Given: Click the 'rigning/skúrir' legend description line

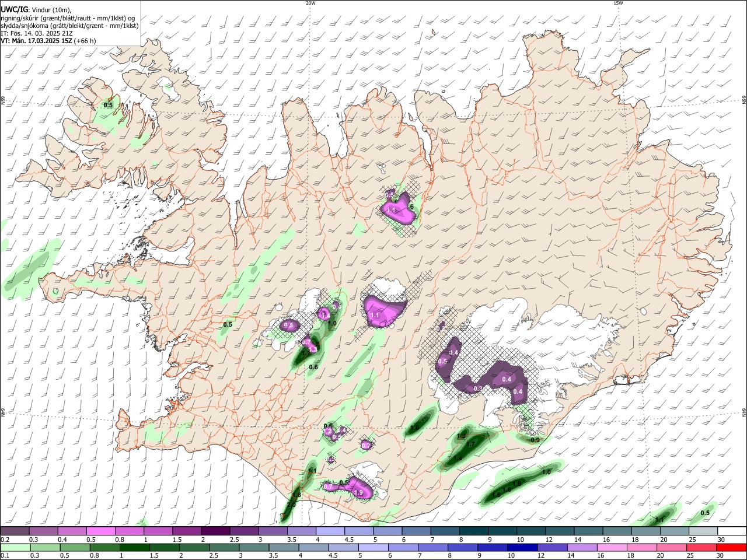Looking at the screenshot, I should coord(68,17).
